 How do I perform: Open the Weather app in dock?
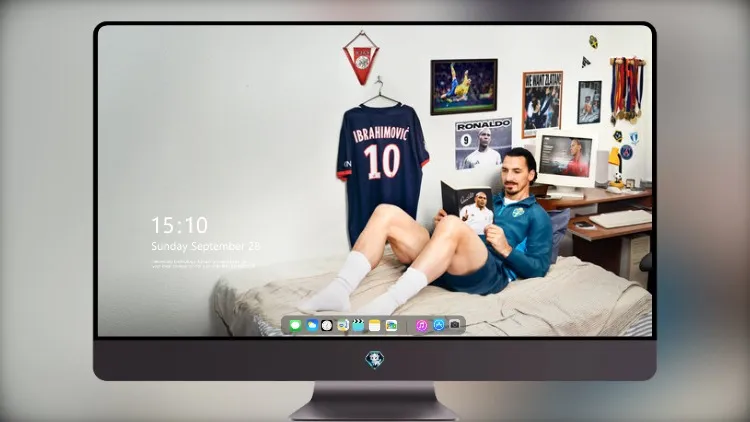pos(312,326)
